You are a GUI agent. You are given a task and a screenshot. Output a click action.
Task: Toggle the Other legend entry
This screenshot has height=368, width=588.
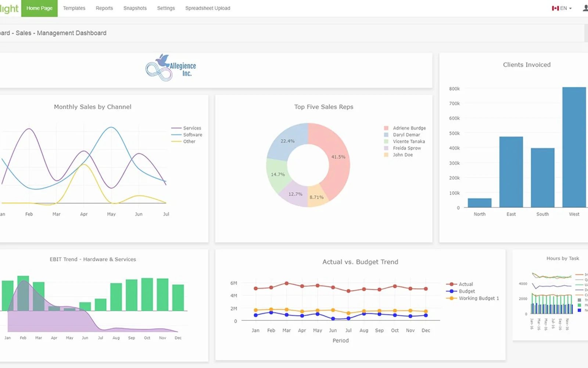coord(183,141)
